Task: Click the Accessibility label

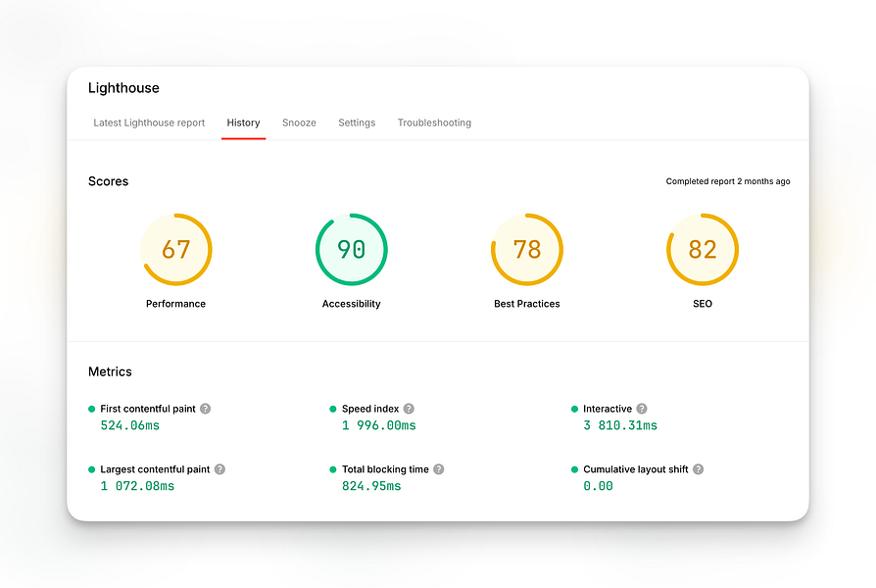Action: tap(352, 304)
